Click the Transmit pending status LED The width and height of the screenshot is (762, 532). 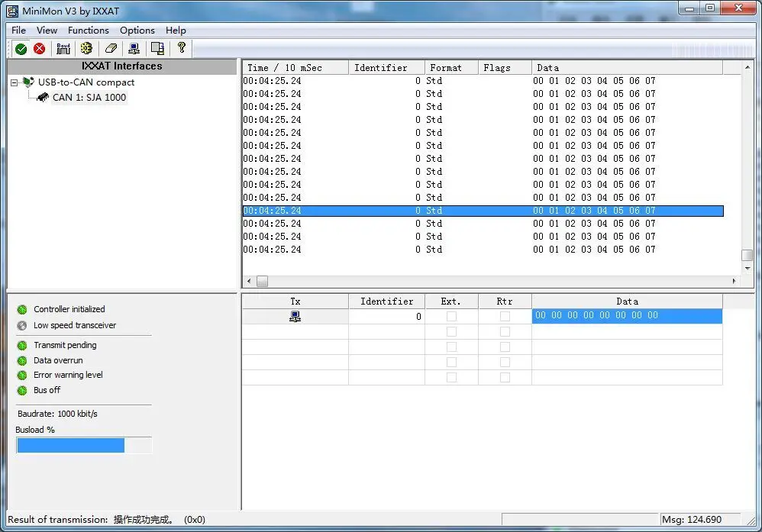point(22,346)
